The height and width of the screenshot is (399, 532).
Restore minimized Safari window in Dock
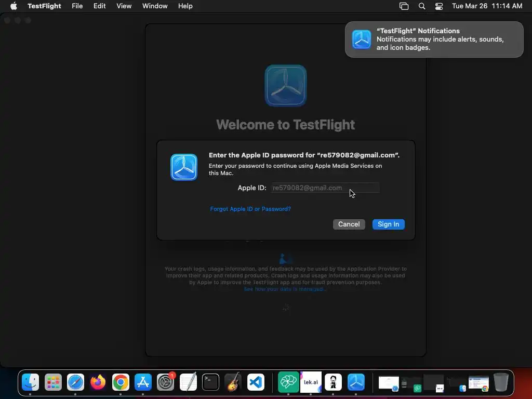(389, 384)
